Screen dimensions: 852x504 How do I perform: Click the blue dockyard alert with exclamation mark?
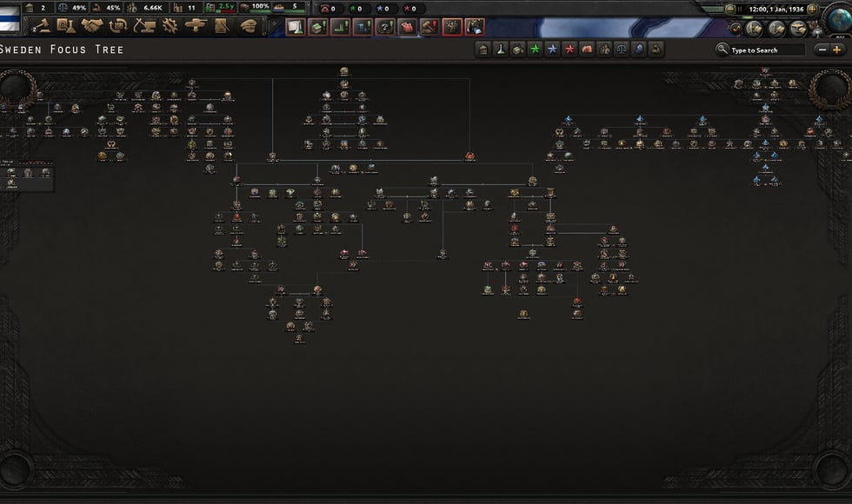click(363, 27)
